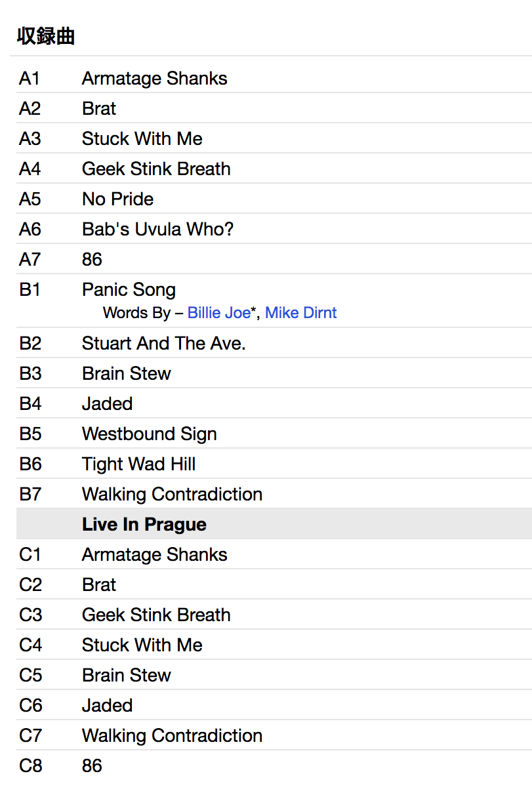The image size is (532, 795).
Task: Select the B1 Panic Song title
Action: (129, 290)
